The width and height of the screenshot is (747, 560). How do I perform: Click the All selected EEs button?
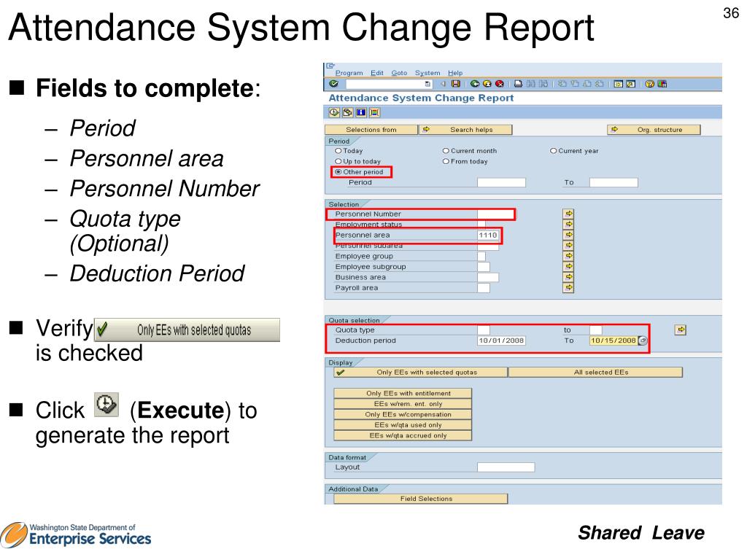[x=595, y=372]
